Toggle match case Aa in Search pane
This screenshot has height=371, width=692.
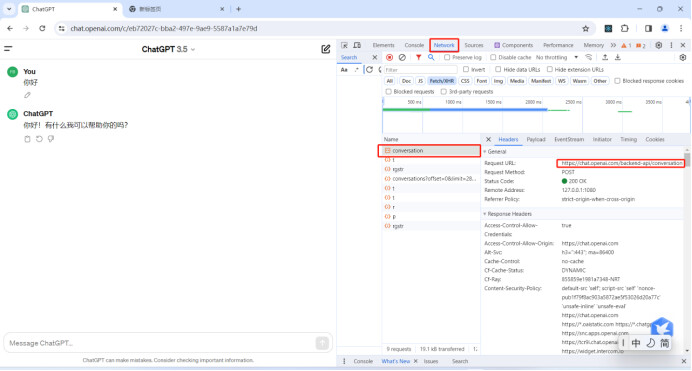pos(344,70)
